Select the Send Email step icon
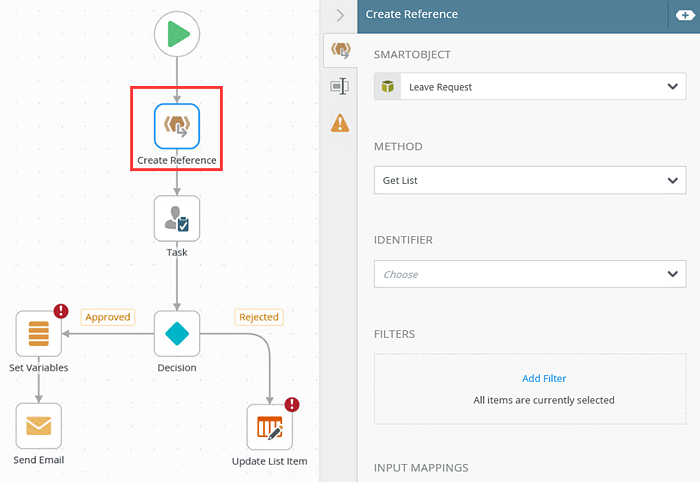 39,426
